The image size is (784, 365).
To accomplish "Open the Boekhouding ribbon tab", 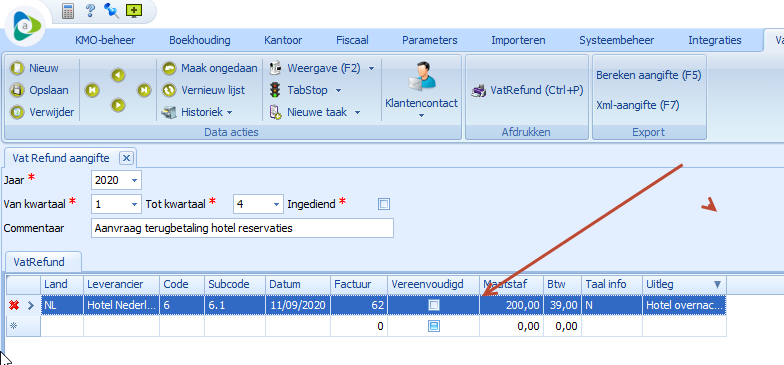I will (x=200, y=40).
